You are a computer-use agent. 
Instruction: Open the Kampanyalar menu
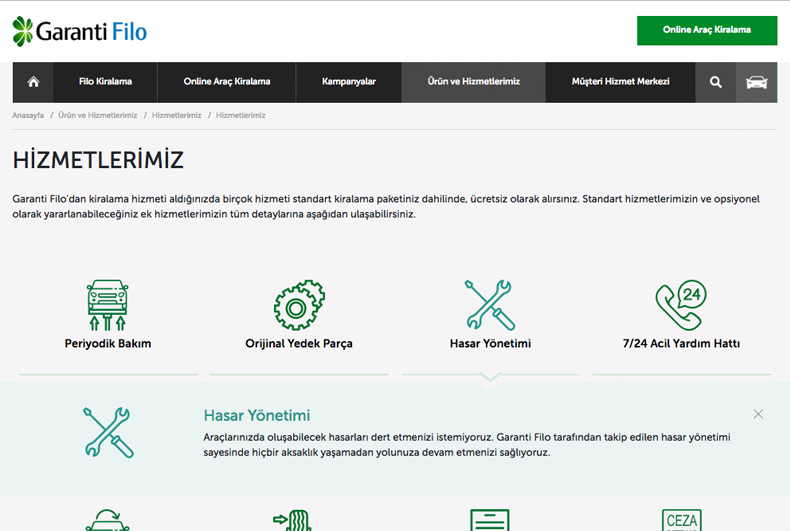click(x=349, y=82)
